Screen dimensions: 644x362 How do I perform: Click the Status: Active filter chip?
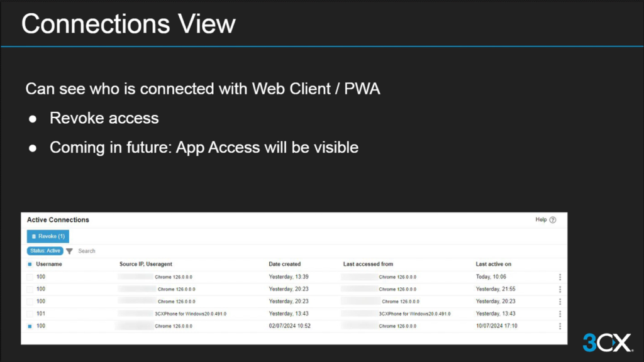coord(45,251)
